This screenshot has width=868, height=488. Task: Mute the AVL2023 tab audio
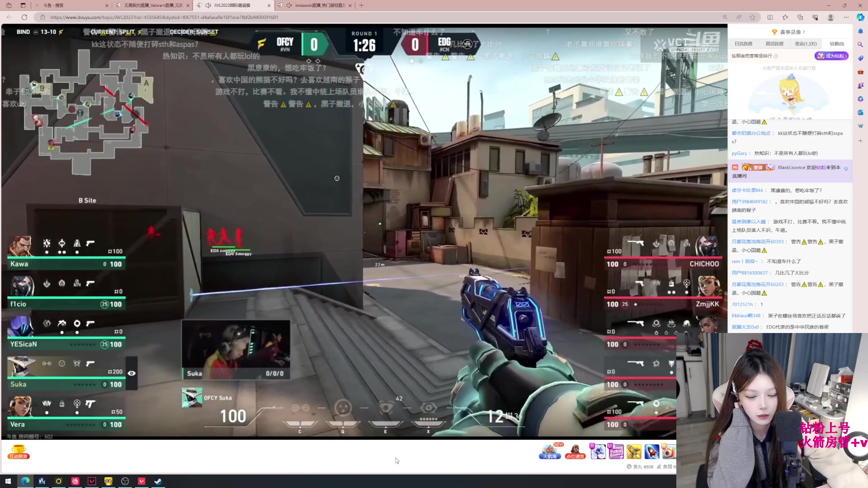208,5
